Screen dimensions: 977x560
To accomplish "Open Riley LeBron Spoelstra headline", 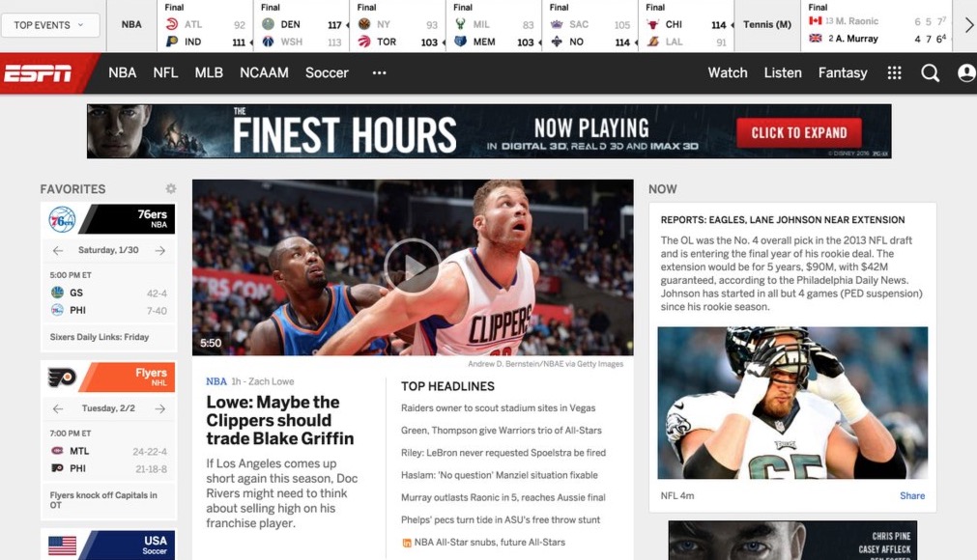I will (503, 453).
